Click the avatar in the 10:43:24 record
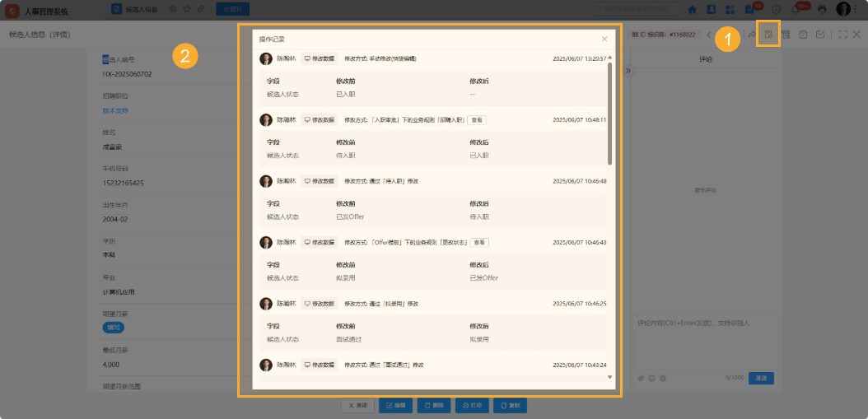This screenshot has height=419, width=868. (266, 365)
